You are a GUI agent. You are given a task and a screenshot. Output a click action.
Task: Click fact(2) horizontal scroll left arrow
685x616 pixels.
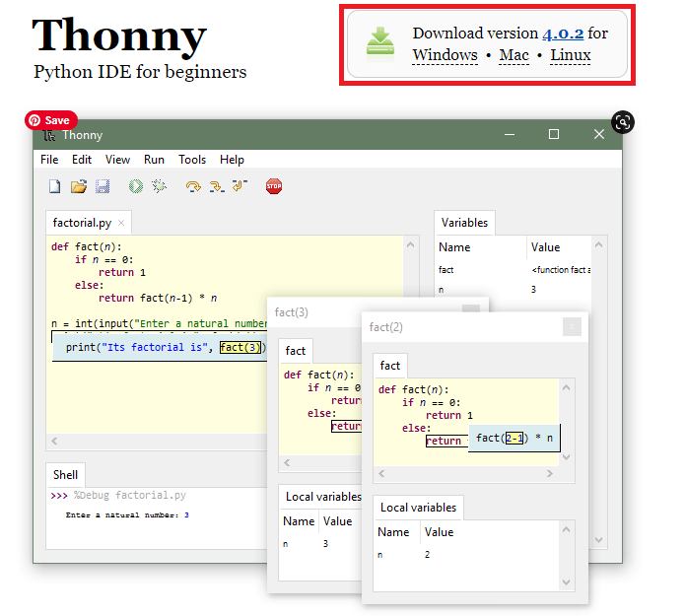pyautogui.click(x=381, y=473)
